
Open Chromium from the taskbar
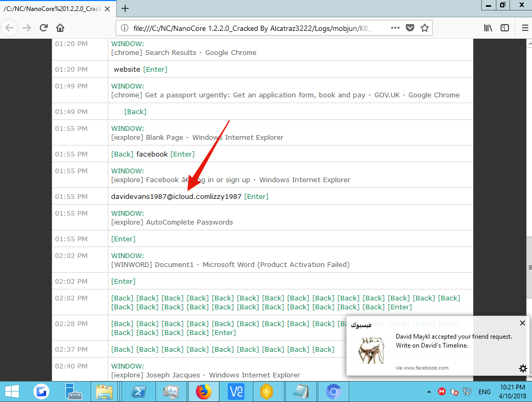point(333,392)
